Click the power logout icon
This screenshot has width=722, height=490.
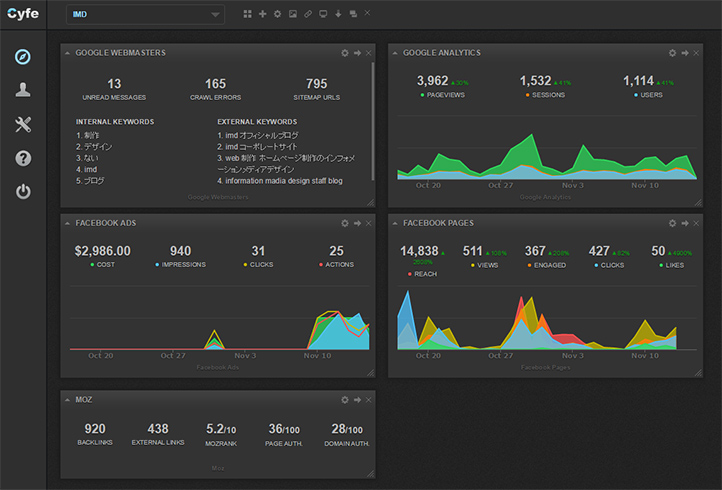tap(23, 191)
